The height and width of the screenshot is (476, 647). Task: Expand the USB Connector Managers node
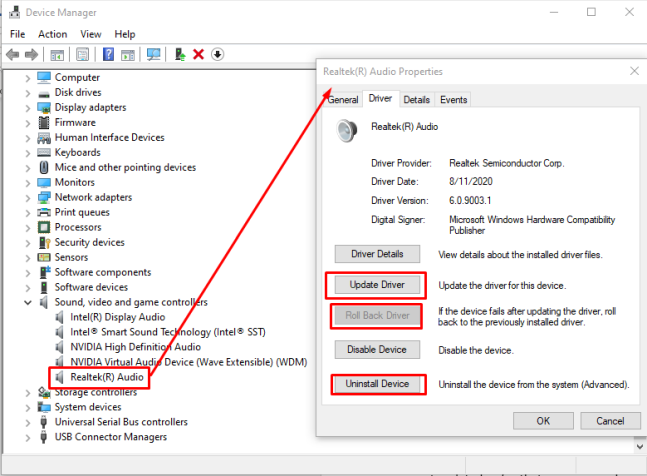click(27, 438)
